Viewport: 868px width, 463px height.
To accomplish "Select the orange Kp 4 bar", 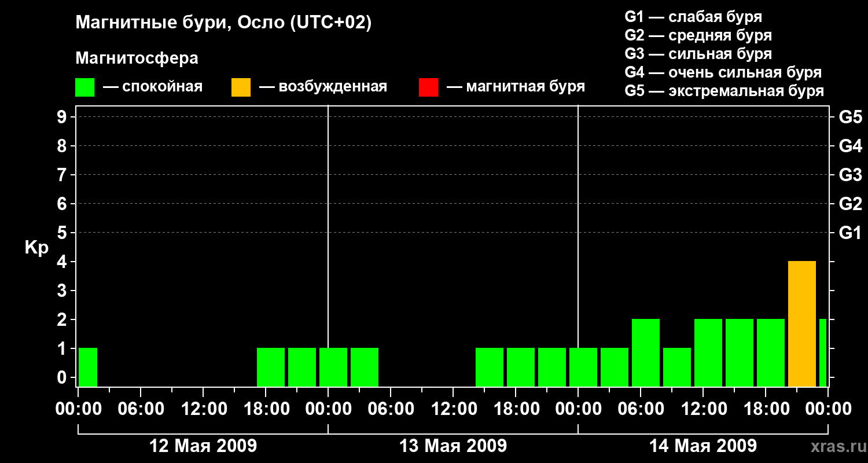I will point(802,324).
